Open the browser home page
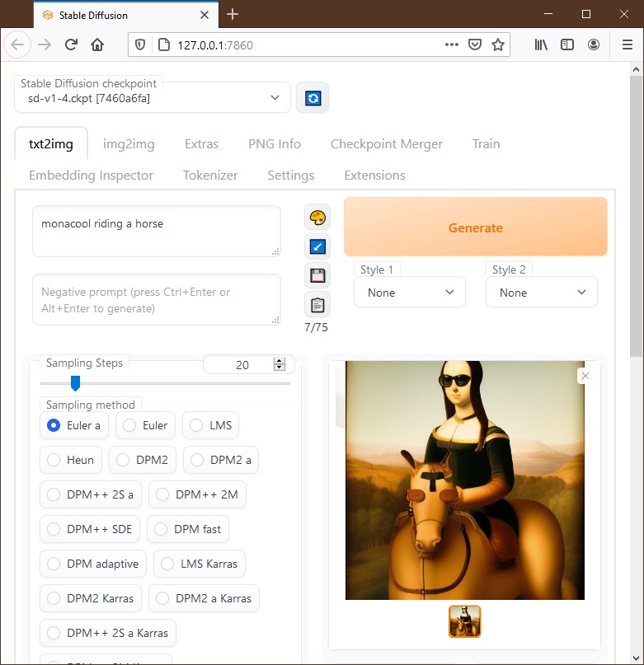The height and width of the screenshot is (665, 644). [x=97, y=44]
